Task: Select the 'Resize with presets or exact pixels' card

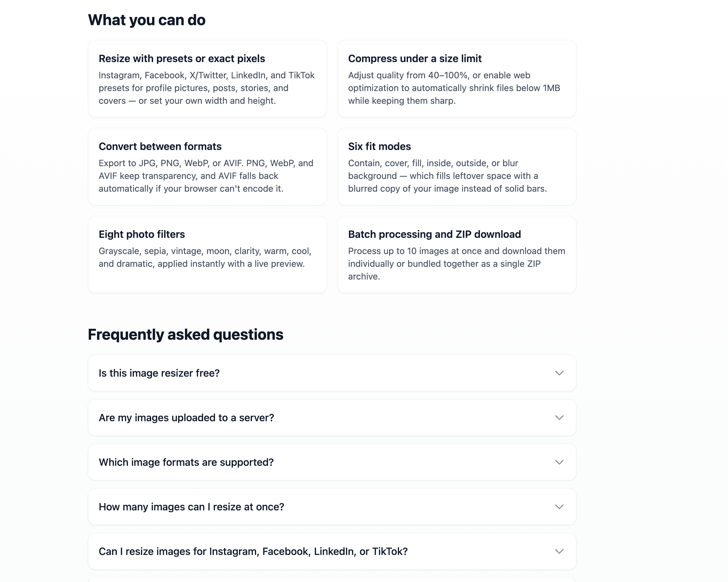Action: [x=207, y=79]
